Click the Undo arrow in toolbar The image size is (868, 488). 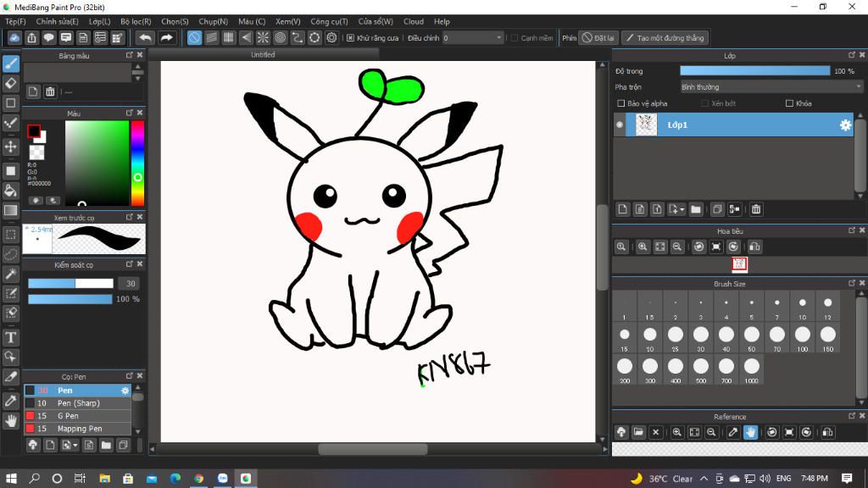[x=145, y=37]
